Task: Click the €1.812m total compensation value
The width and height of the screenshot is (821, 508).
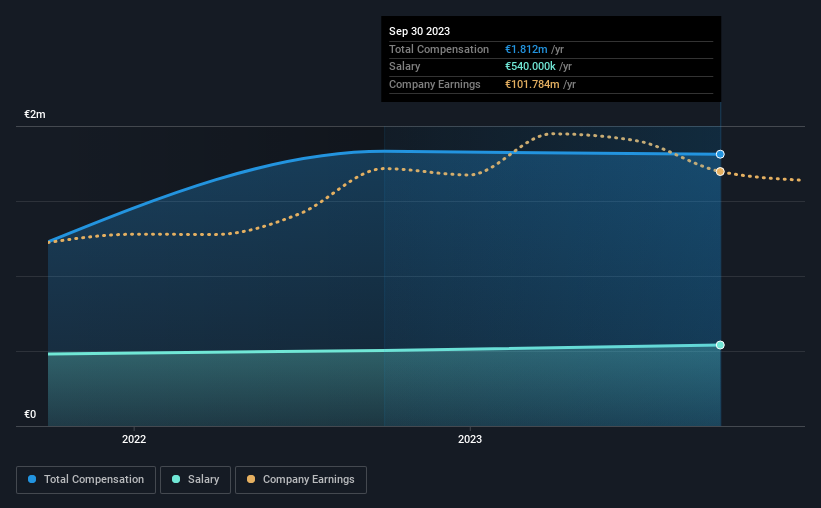Action: click(x=526, y=49)
